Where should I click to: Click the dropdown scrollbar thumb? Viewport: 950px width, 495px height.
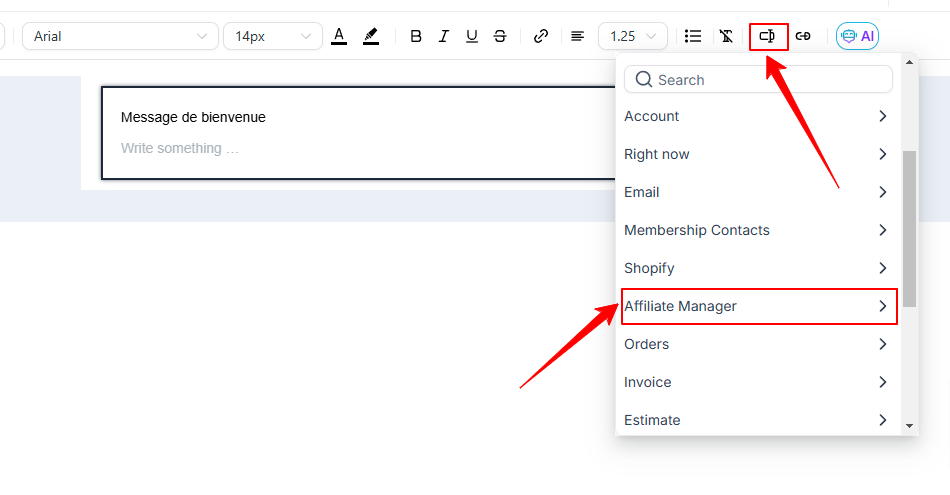pyautogui.click(x=909, y=228)
